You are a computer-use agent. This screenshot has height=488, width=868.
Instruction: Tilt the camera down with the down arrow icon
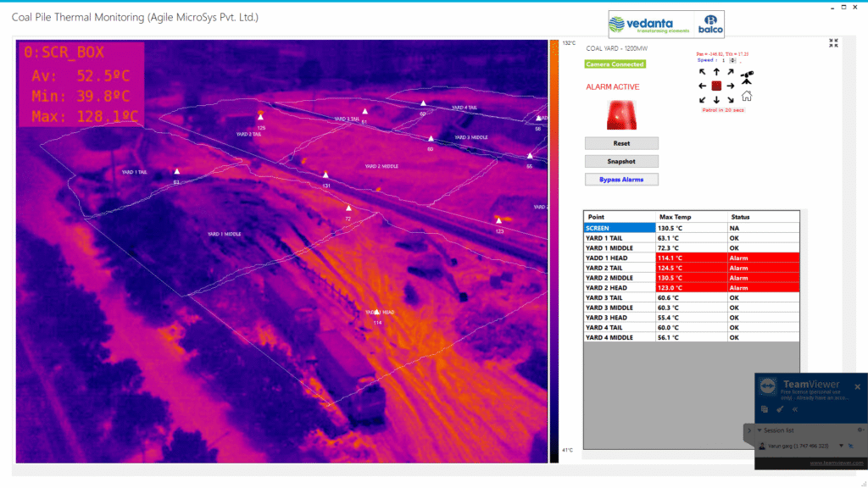(x=717, y=100)
